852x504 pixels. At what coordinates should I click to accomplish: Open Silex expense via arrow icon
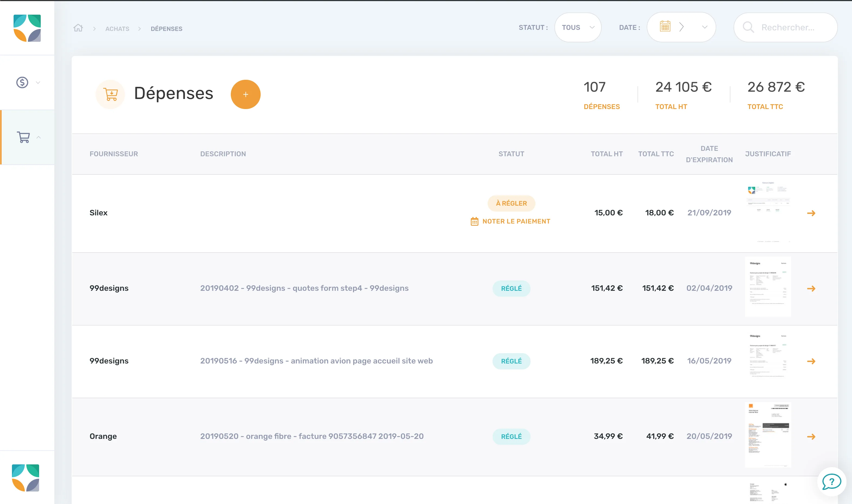click(811, 213)
